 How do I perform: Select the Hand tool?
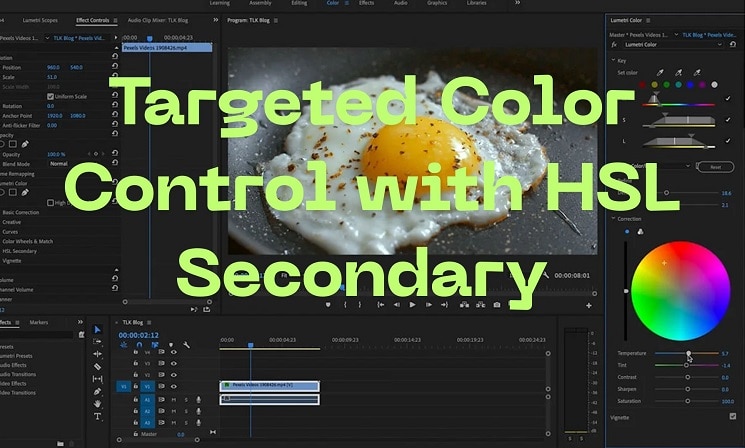[x=97, y=404]
